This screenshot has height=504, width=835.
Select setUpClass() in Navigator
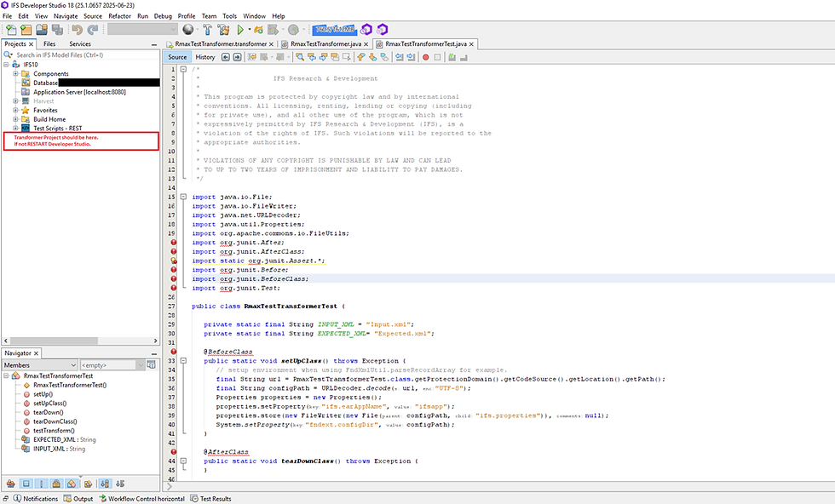coord(50,404)
